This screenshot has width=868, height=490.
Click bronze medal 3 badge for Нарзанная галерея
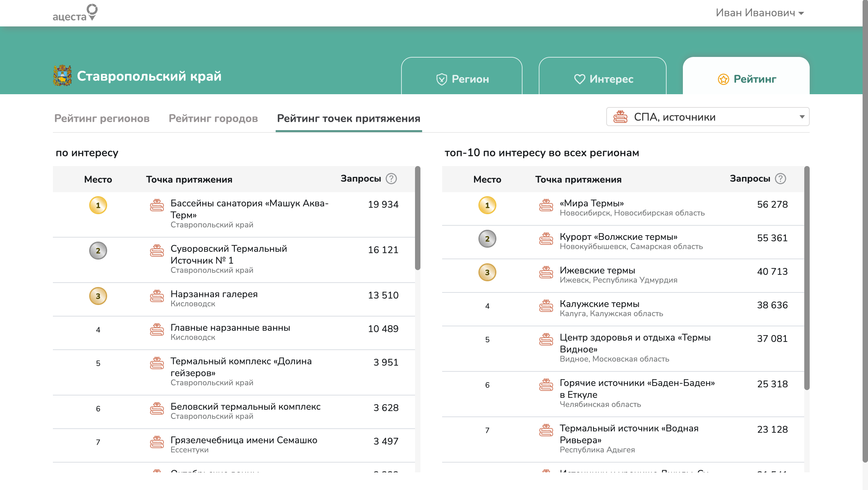pyautogui.click(x=98, y=296)
